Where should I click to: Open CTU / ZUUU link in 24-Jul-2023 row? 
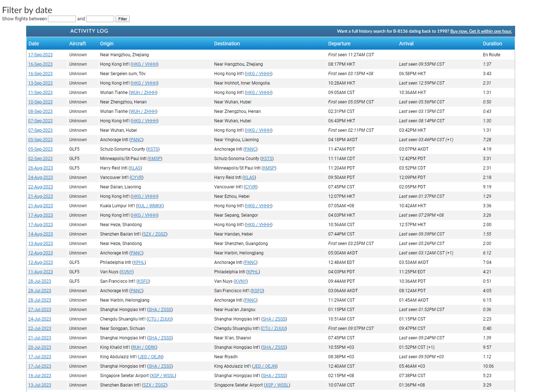pos(160,319)
